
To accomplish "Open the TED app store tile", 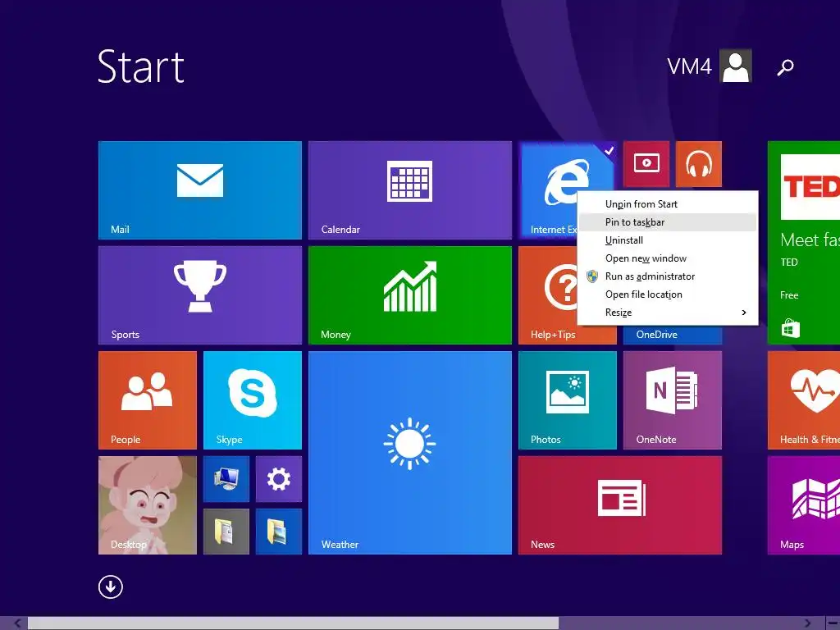I will [804, 243].
